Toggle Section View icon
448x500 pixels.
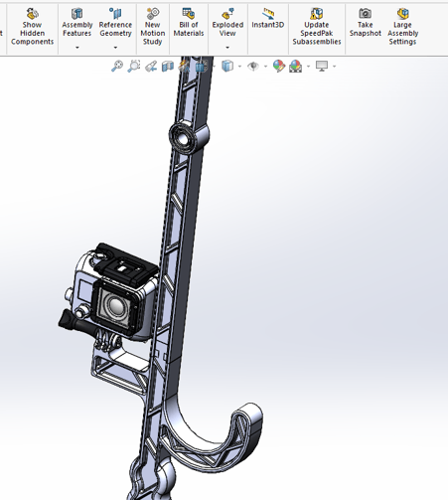[168, 67]
